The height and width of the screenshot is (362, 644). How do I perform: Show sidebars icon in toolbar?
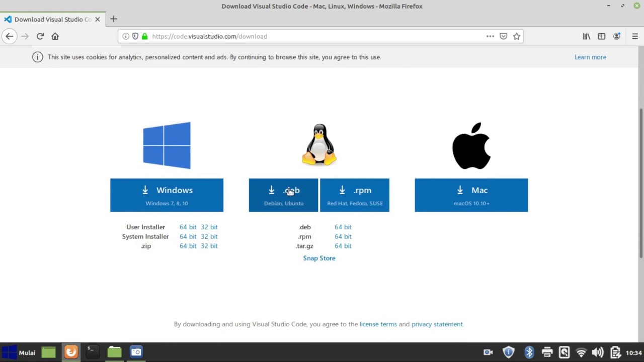601,36
